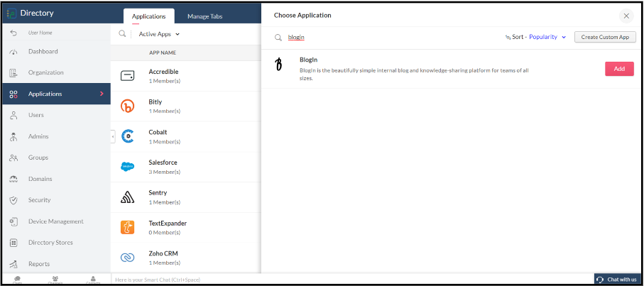The height and width of the screenshot is (286, 644).
Task: Click the Bitly app logo
Action: (x=127, y=106)
